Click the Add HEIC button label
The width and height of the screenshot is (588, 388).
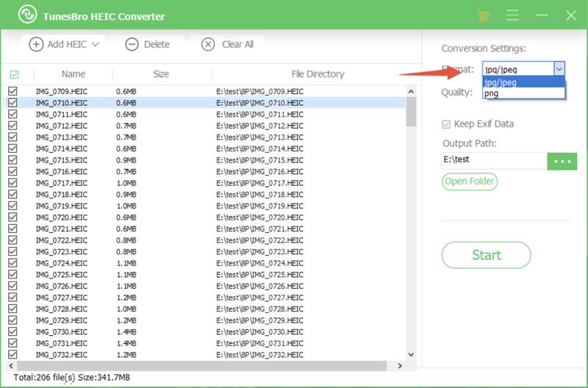[67, 44]
